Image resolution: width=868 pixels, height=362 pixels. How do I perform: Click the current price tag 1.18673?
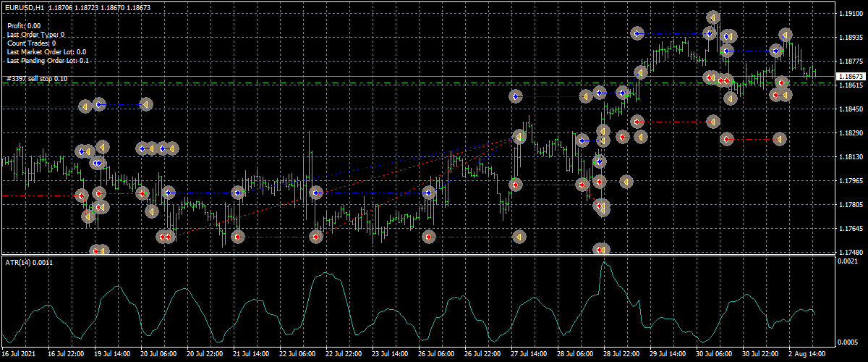(x=851, y=76)
